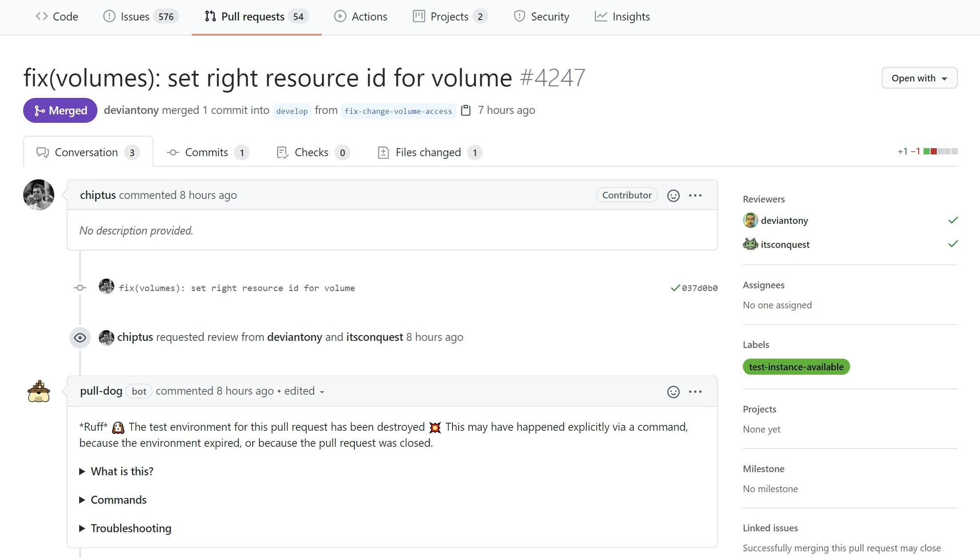
Task: Expand the Troubleshooting section
Action: click(x=130, y=528)
